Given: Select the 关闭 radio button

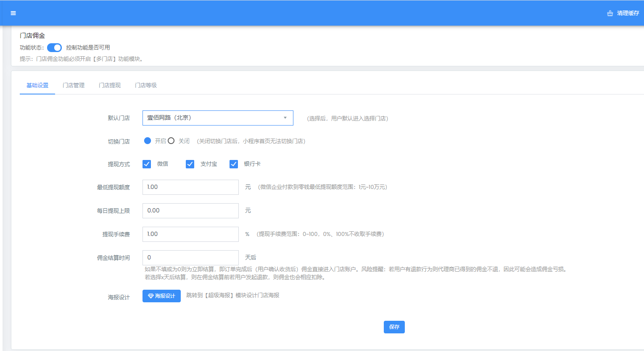Looking at the screenshot, I should [x=171, y=141].
